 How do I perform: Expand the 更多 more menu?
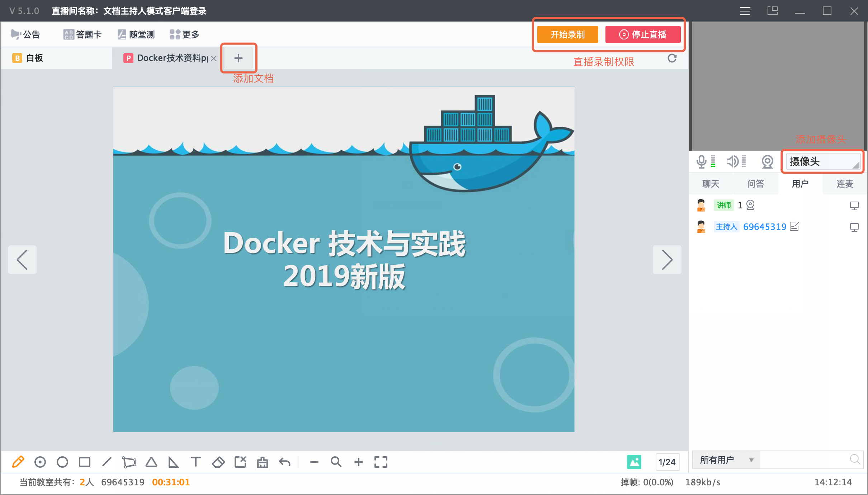click(x=184, y=34)
